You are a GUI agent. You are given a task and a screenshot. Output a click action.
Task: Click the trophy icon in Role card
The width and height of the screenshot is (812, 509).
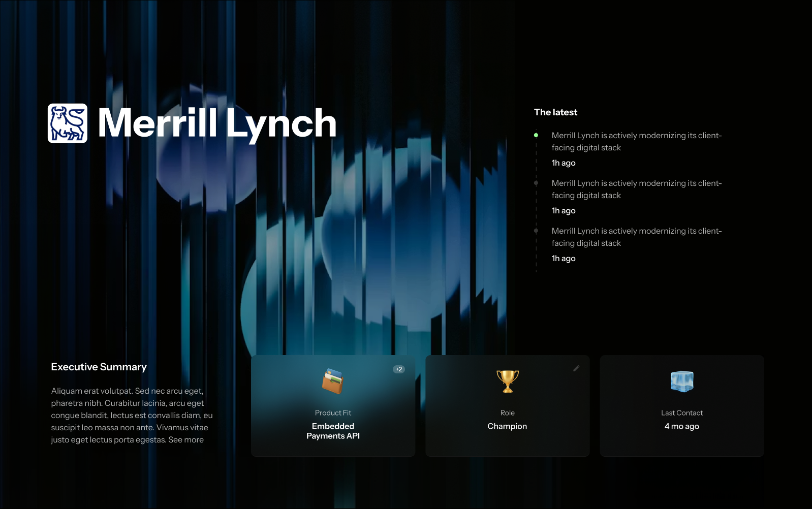pos(507,381)
